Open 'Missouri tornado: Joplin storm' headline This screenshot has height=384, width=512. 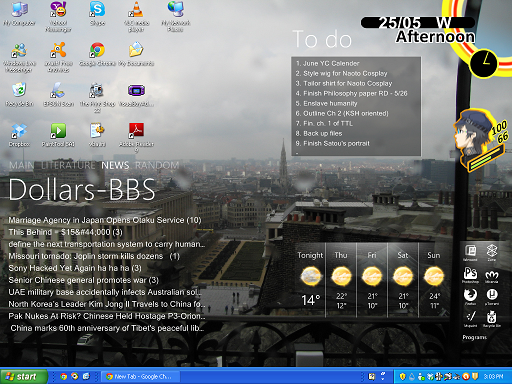[x=94, y=256]
